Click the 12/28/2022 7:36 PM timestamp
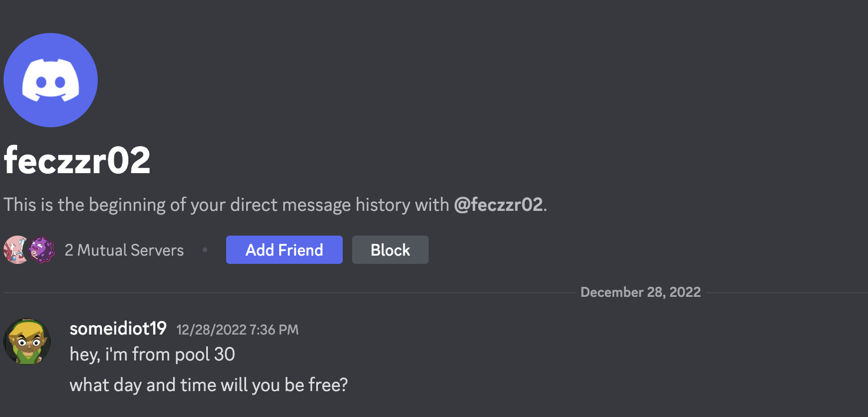This screenshot has height=417, width=868. 237,330
